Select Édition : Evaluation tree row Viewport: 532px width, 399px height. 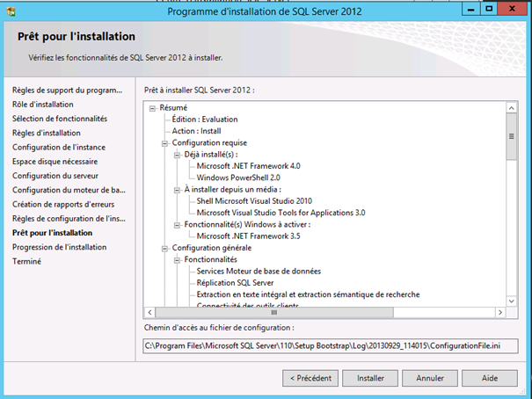pos(205,120)
